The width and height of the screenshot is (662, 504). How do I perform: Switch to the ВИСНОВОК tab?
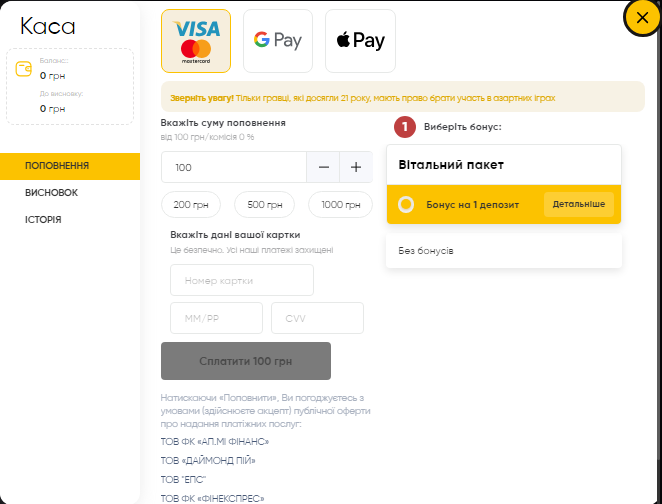(x=52, y=193)
